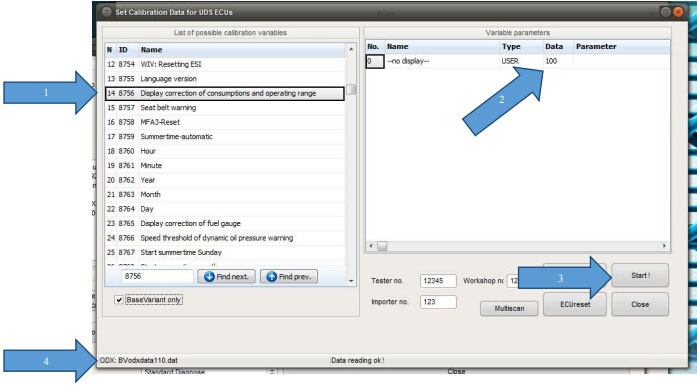Screen dimensions: 697x386
Task: Select row 8759 Summertime-automatic
Action: (225, 137)
